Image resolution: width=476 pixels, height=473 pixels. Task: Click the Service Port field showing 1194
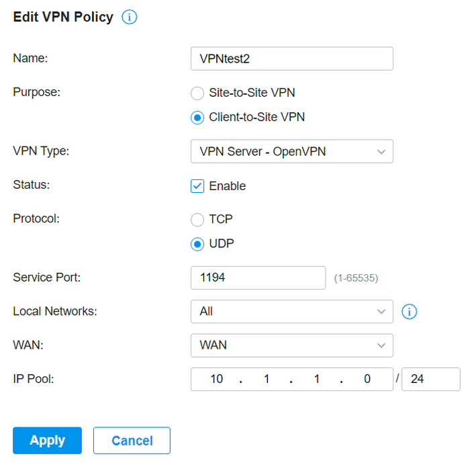[x=258, y=277]
